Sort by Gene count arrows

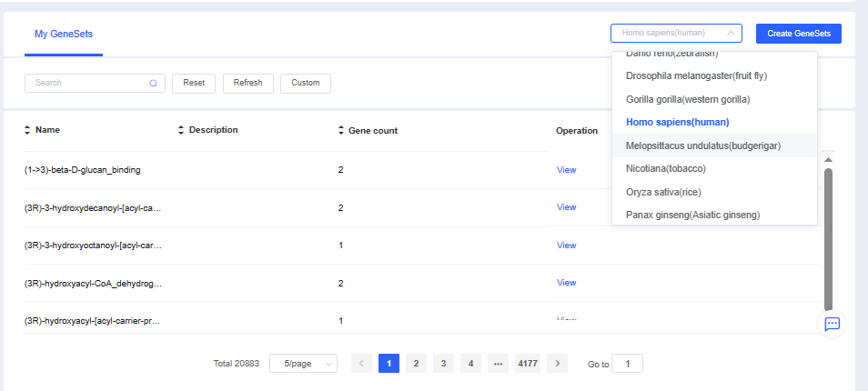coord(341,130)
